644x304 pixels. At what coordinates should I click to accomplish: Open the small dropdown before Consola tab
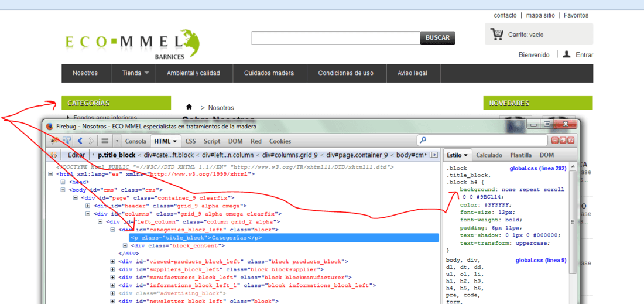click(117, 141)
